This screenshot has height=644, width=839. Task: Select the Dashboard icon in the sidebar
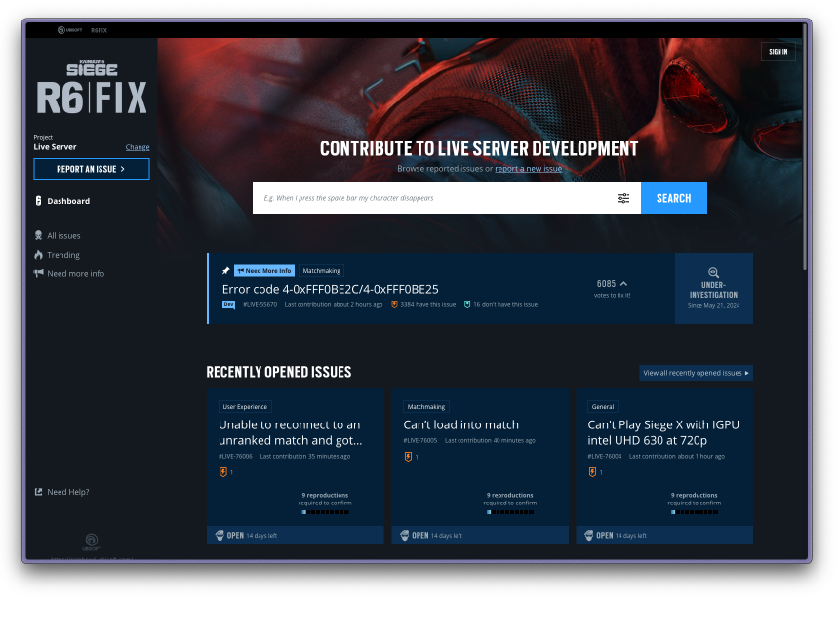(37, 201)
